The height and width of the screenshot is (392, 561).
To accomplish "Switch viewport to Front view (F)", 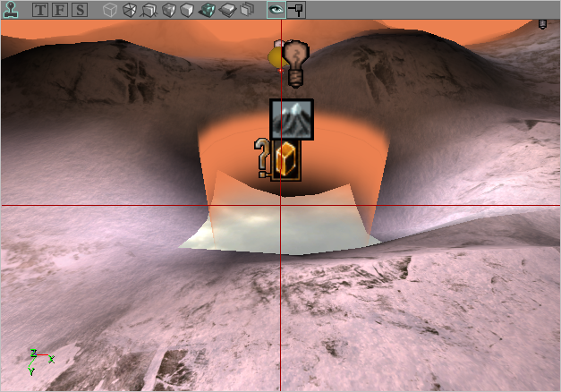I will coord(60,11).
